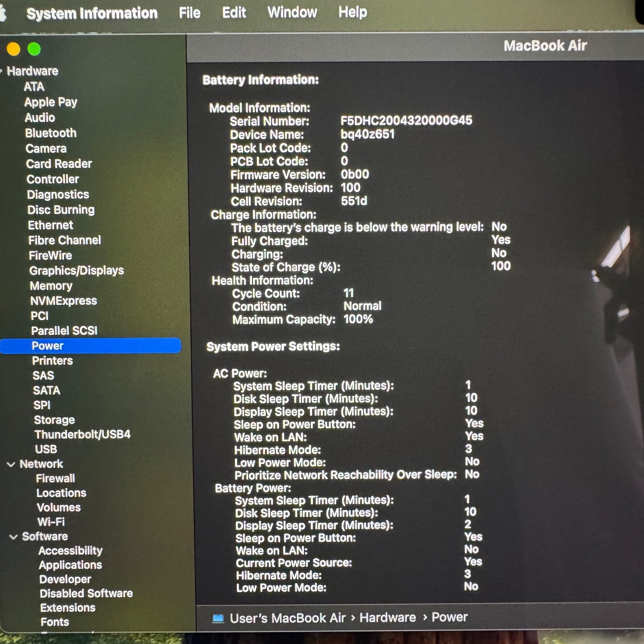The height and width of the screenshot is (644, 644).
Task: Select Thunderbolt/USB4 in the sidebar
Action: point(82,434)
